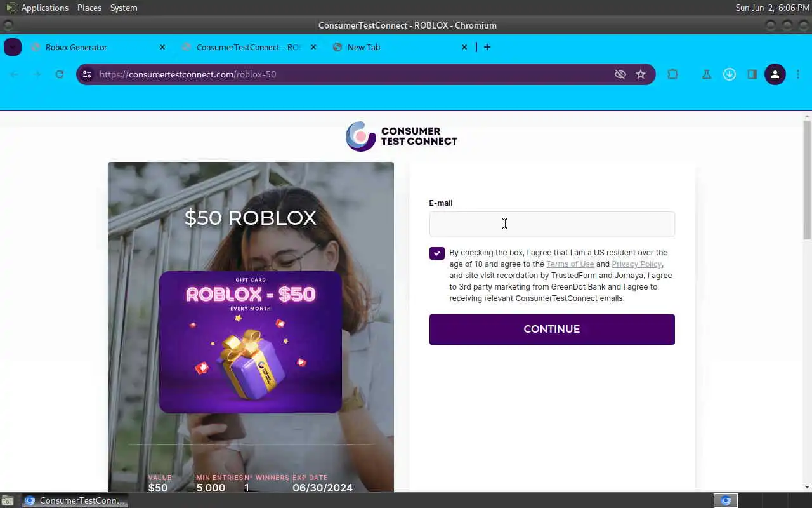Click the clock showing Sun Jun 2
Screen dimensions: 812x508
click(x=772, y=8)
